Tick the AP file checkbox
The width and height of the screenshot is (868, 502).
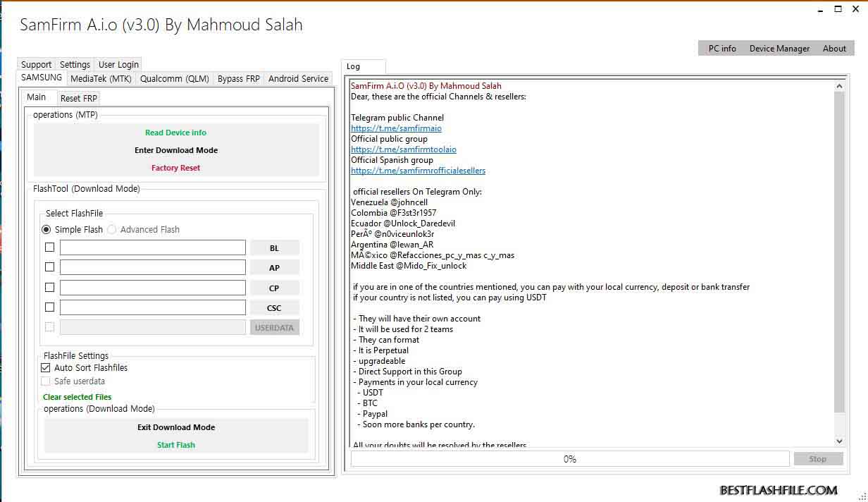[49, 267]
